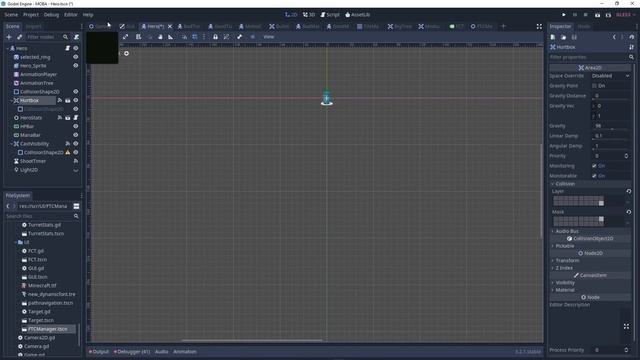Center the view with the circle icon

pyautogui.click(x=127, y=53)
